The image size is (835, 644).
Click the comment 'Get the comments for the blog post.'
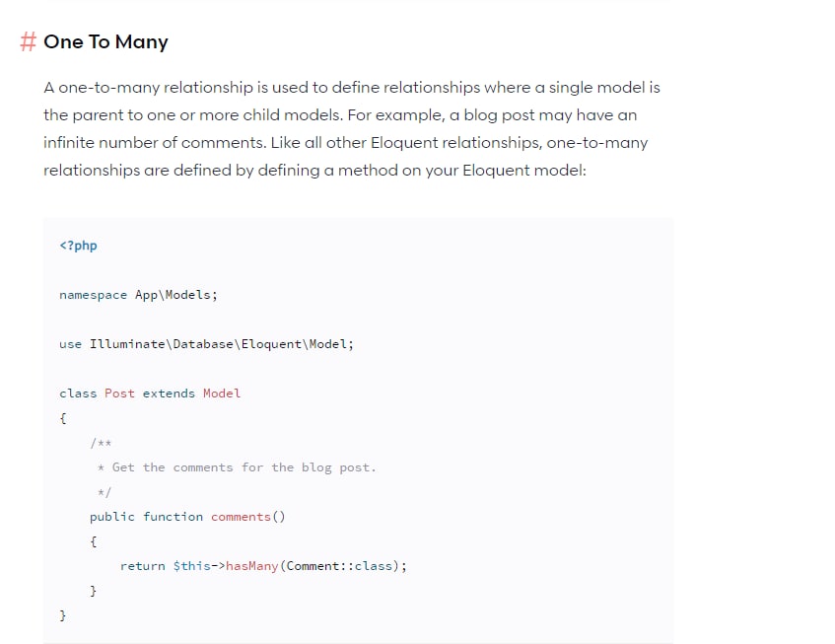coord(244,467)
